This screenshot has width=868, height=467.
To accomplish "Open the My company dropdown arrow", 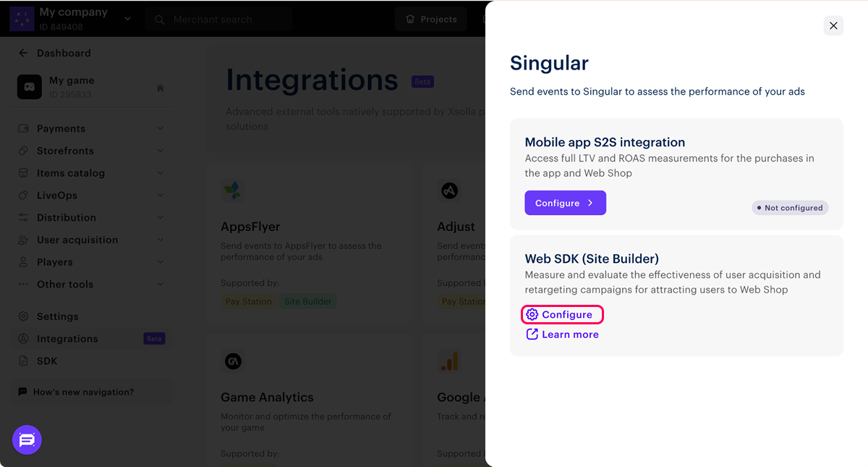I will pyautogui.click(x=127, y=19).
